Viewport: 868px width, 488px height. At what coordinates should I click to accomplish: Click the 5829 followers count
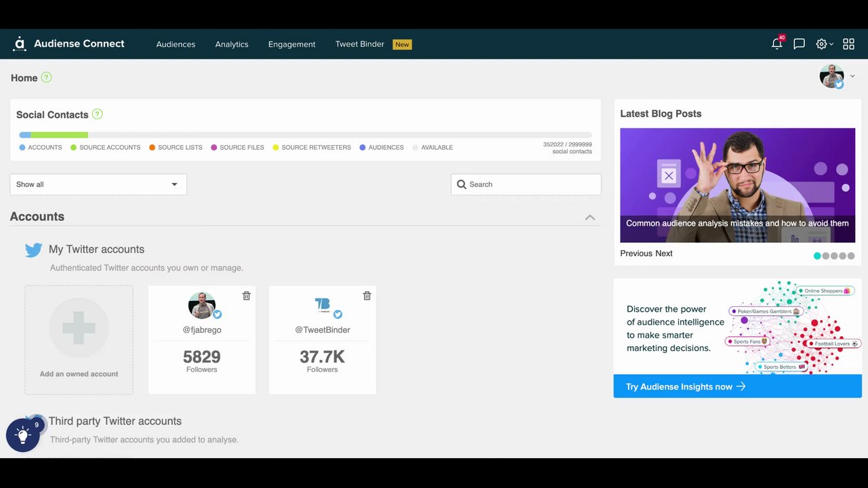201,357
